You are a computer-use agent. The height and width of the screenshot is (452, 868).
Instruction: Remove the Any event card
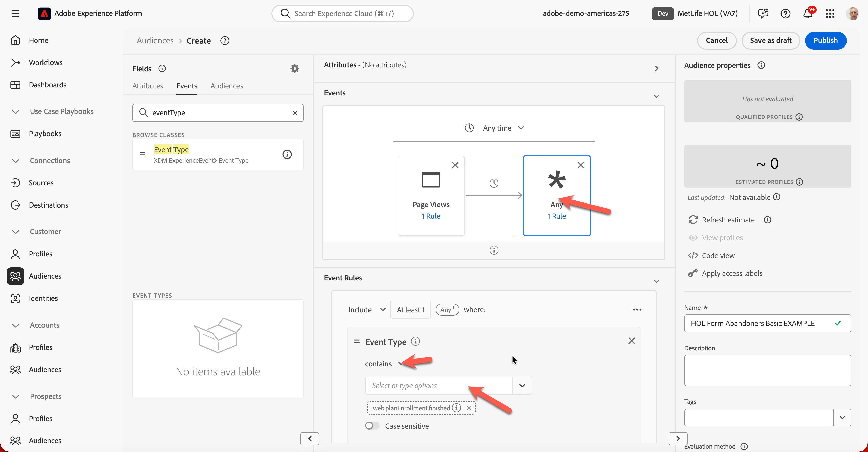(x=581, y=165)
